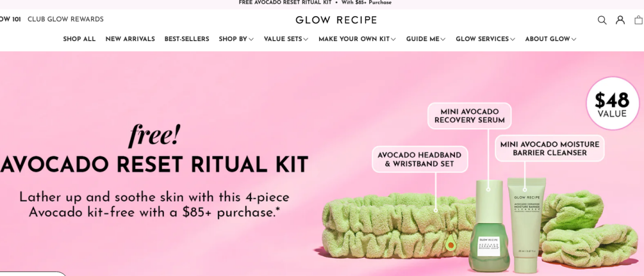Go to Shop All
The height and width of the screenshot is (276, 644).
(79, 39)
